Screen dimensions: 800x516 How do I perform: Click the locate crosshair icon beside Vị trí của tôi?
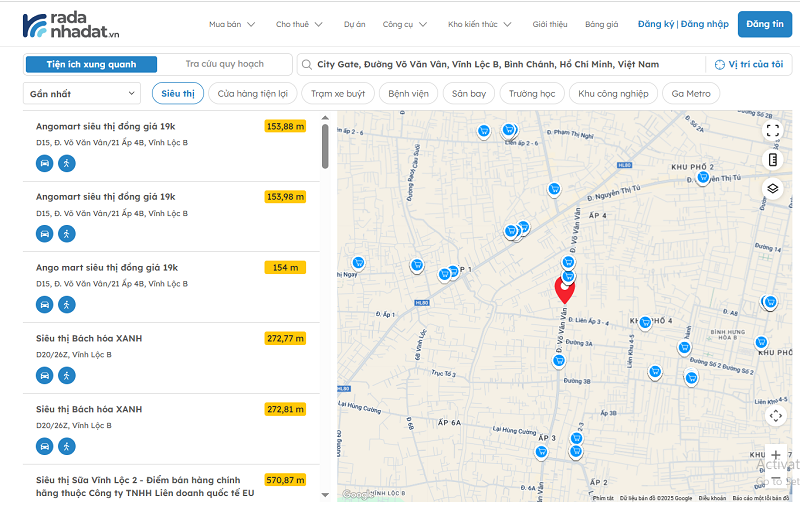(x=719, y=65)
